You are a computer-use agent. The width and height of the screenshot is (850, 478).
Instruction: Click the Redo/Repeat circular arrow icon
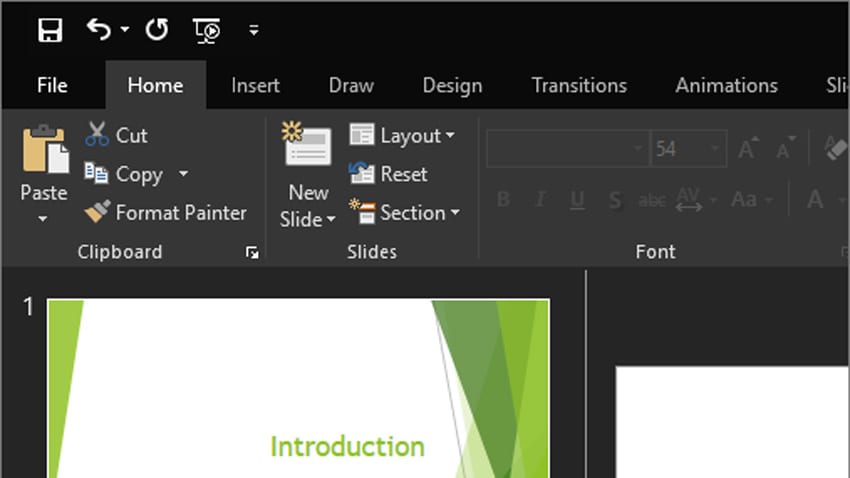[157, 29]
